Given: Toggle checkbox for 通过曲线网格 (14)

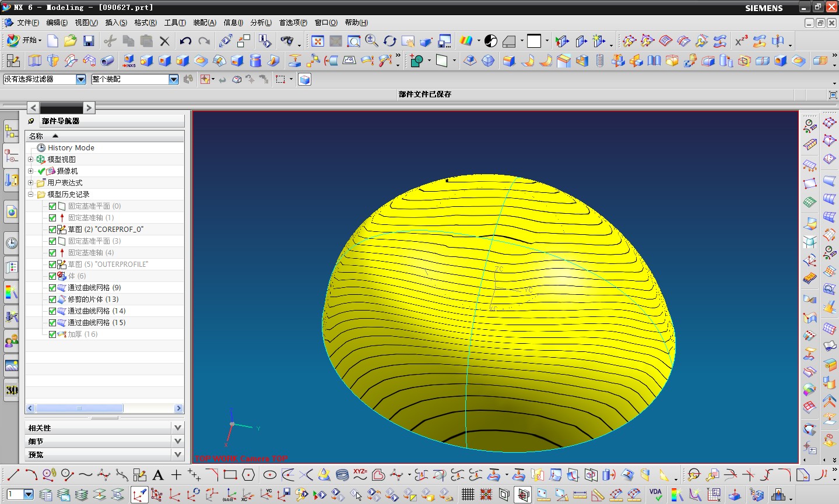Looking at the screenshot, I should pyautogui.click(x=52, y=311).
